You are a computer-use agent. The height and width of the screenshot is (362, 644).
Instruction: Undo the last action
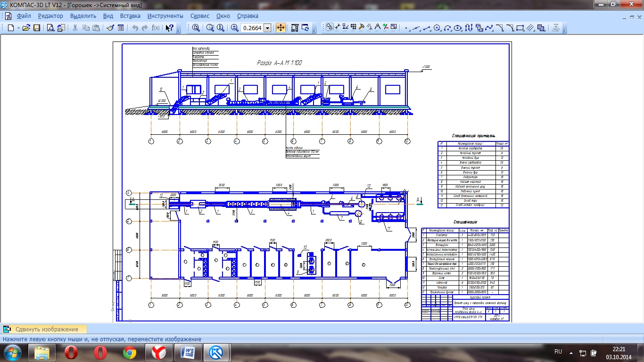[x=135, y=28]
